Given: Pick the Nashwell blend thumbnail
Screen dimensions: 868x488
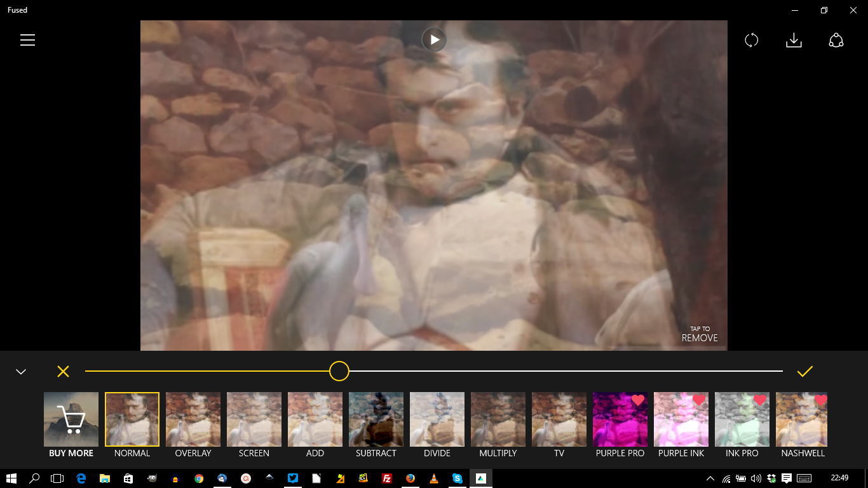Looking at the screenshot, I should pyautogui.click(x=802, y=419).
